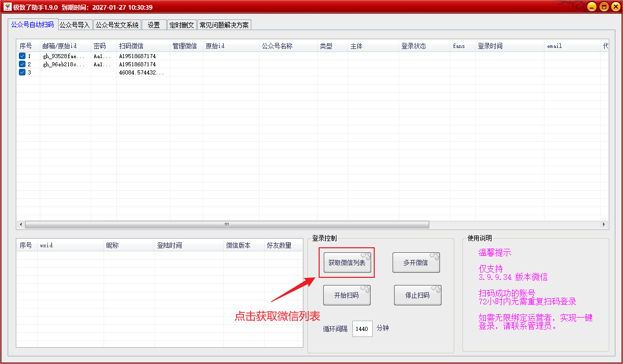Click 获取微信列表 button
Image resolution: width=623 pixels, height=364 pixels.
coord(347,263)
